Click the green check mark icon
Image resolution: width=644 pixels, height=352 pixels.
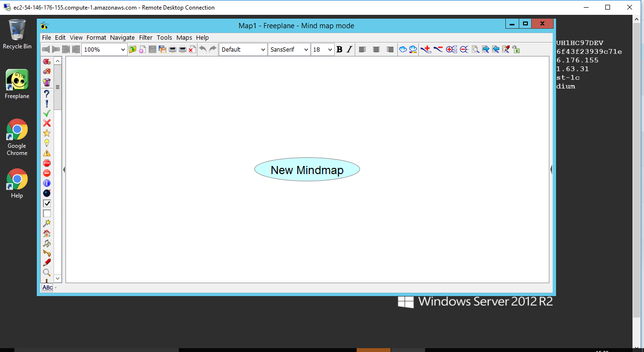click(46, 113)
